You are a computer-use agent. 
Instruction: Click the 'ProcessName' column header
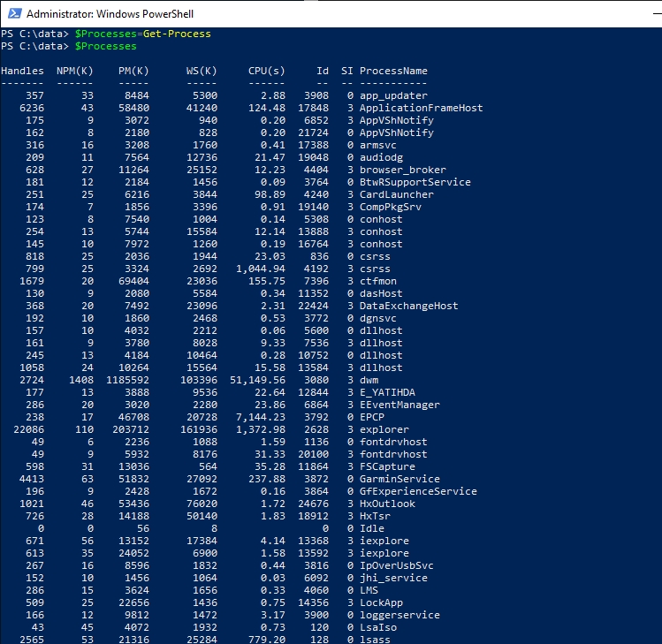tap(393, 71)
